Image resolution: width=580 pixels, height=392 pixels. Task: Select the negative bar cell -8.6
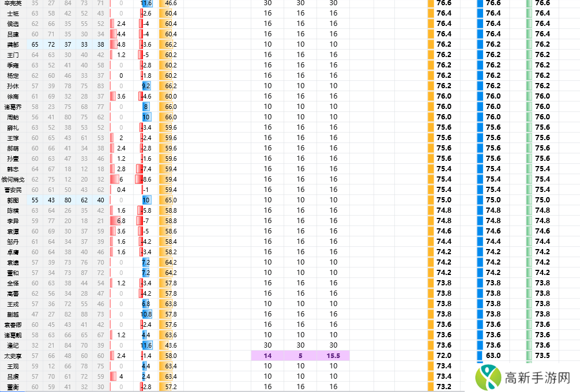[145, 179]
